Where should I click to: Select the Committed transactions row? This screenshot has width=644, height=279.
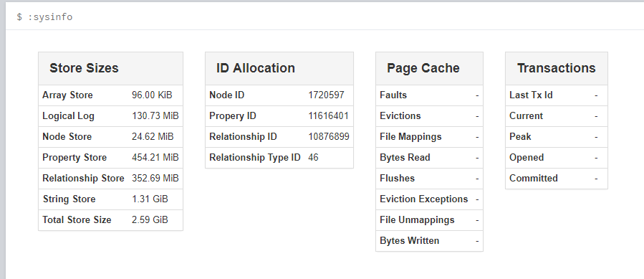pos(557,178)
